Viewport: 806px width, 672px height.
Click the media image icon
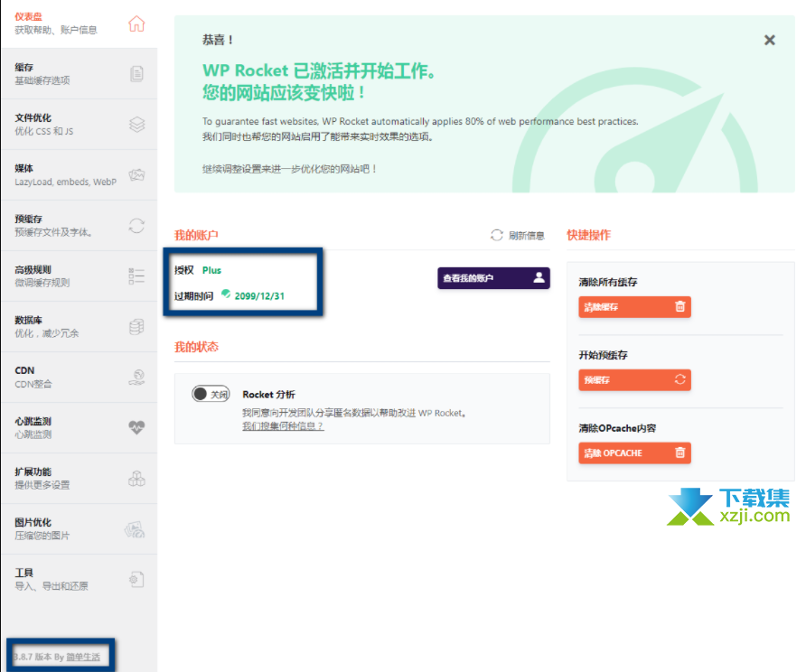(136, 174)
